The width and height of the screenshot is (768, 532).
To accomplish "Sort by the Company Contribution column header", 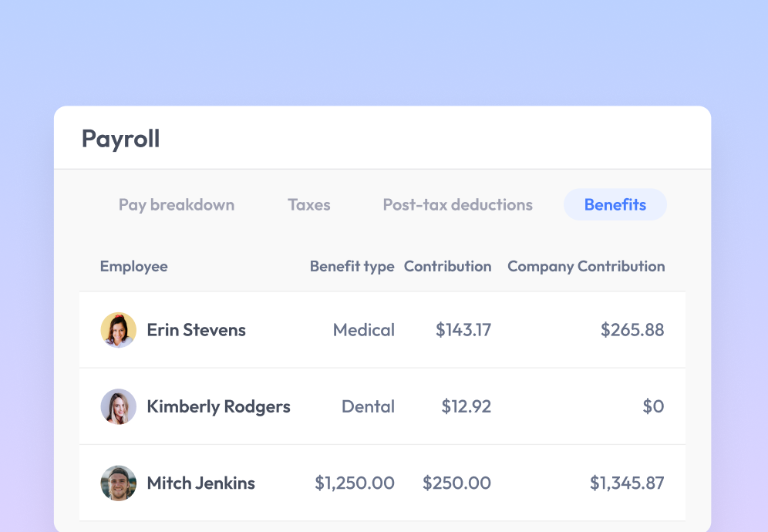I will pos(585,266).
